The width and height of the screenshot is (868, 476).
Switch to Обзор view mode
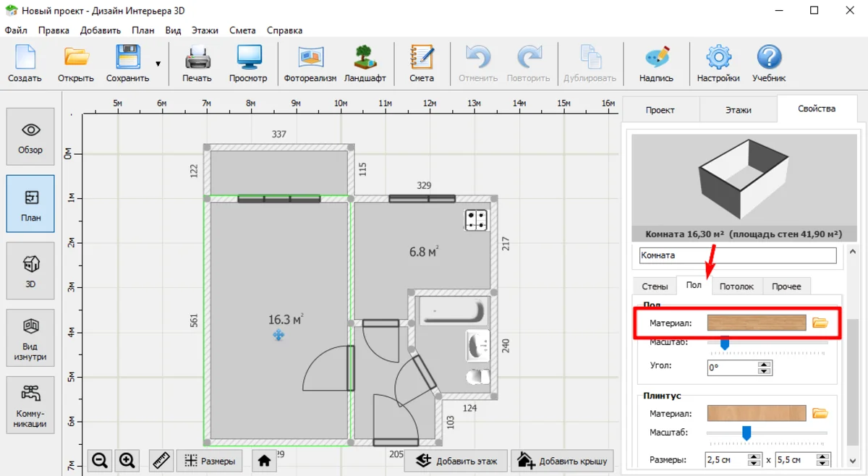tap(30, 136)
